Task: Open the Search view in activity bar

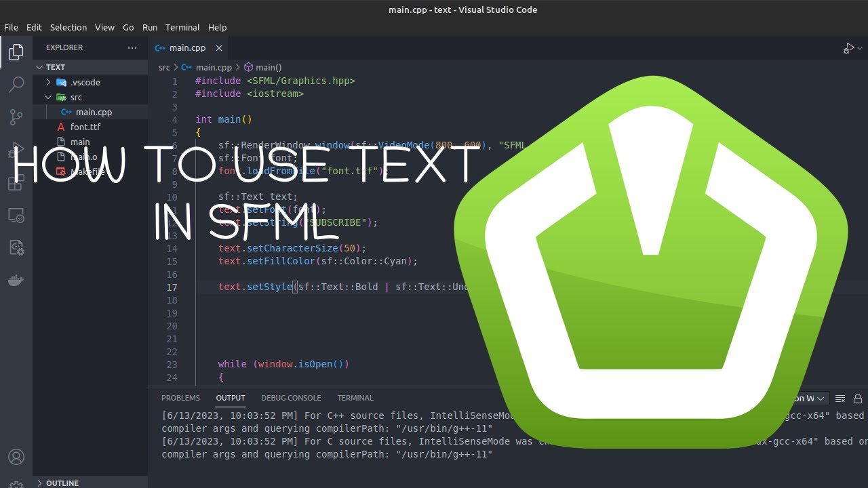Action: [x=16, y=84]
